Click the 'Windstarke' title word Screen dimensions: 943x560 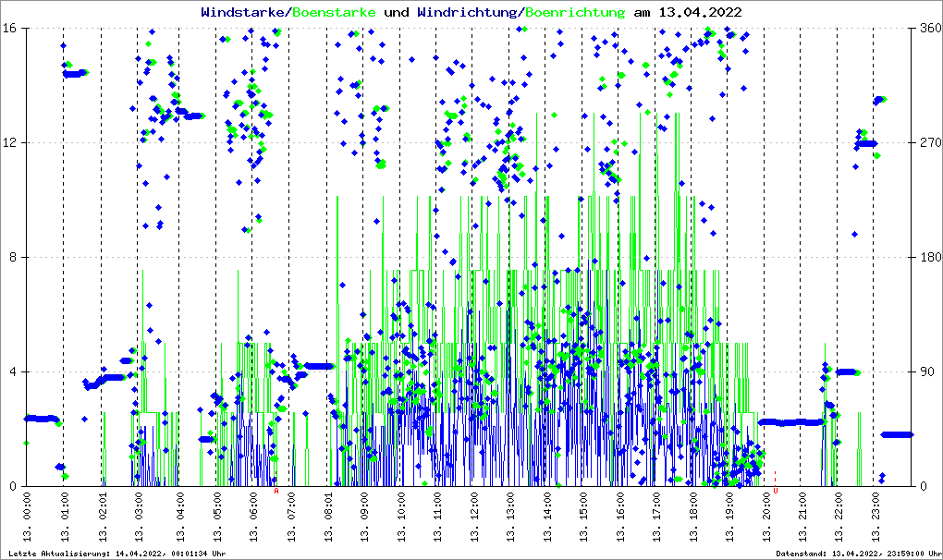tap(244, 12)
